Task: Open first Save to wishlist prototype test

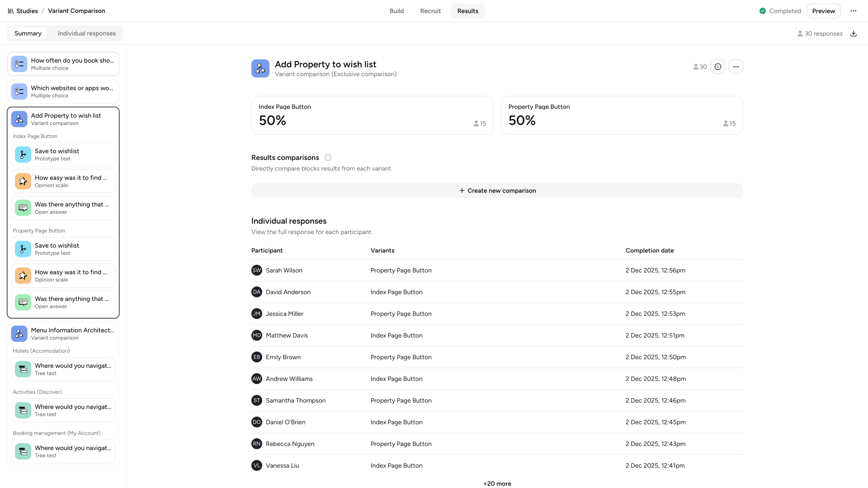Action: (x=63, y=155)
